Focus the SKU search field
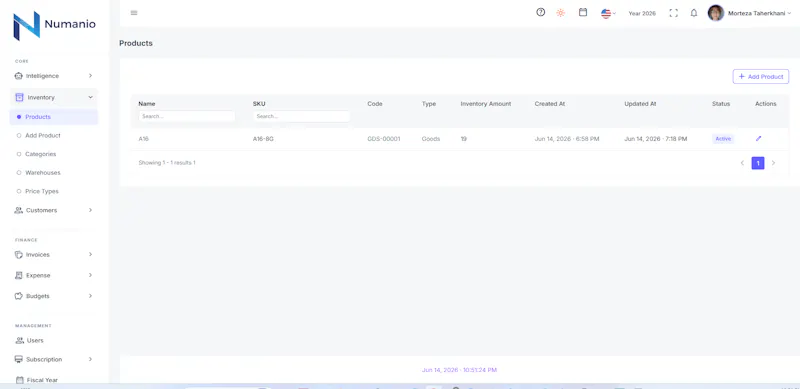The image size is (800, 389). click(x=302, y=116)
